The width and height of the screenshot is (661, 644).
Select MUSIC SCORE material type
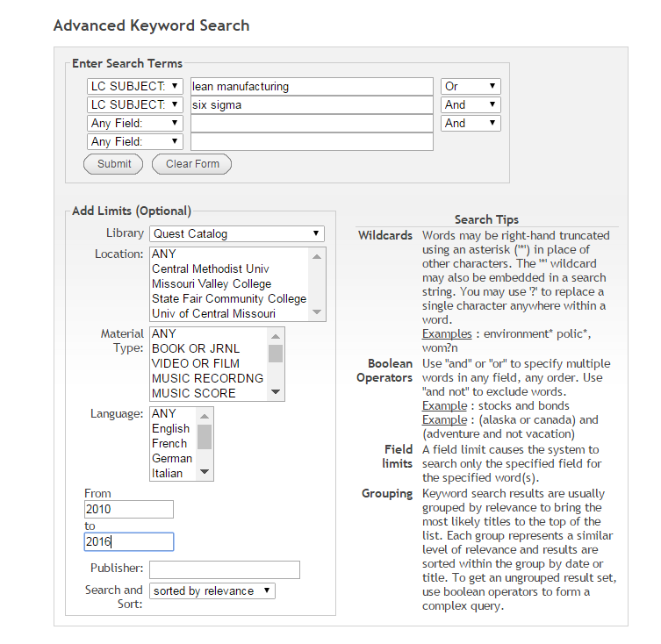point(209,393)
